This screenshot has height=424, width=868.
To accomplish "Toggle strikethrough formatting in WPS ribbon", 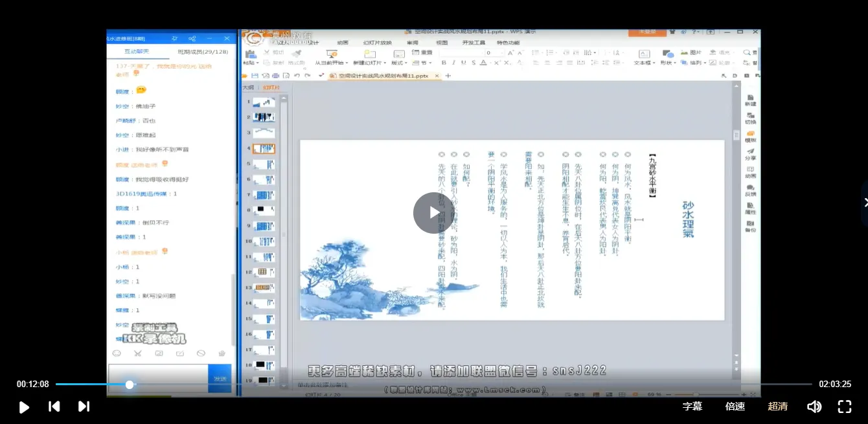I will tap(473, 63).
